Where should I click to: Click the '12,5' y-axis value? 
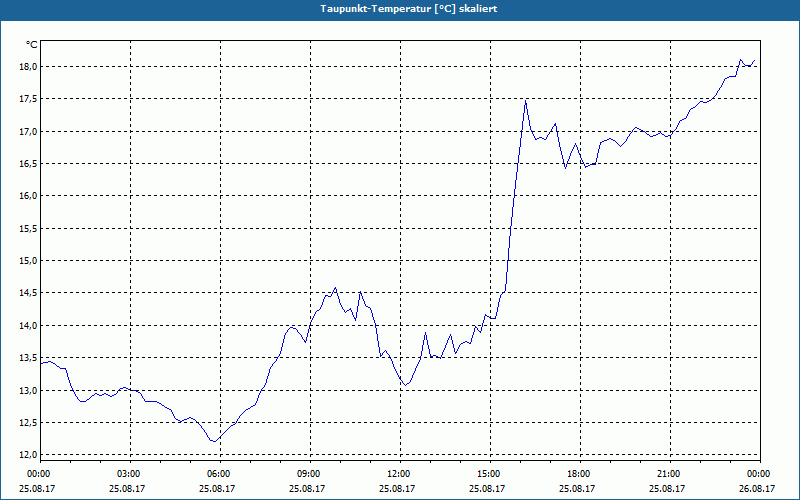pos(29,422)
